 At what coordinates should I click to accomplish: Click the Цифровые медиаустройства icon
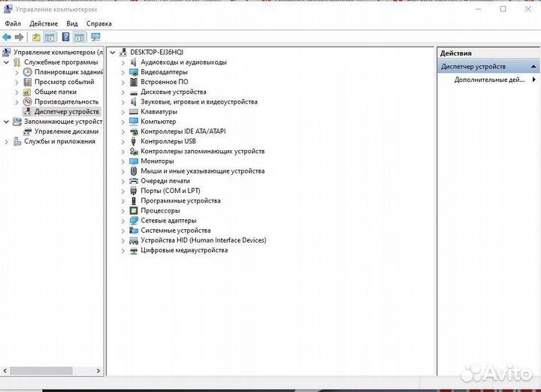click(x=134, y=251)
